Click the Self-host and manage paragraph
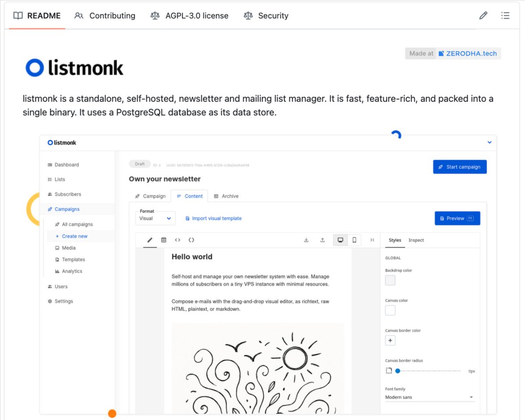525x420 pixels. point(250,280)
